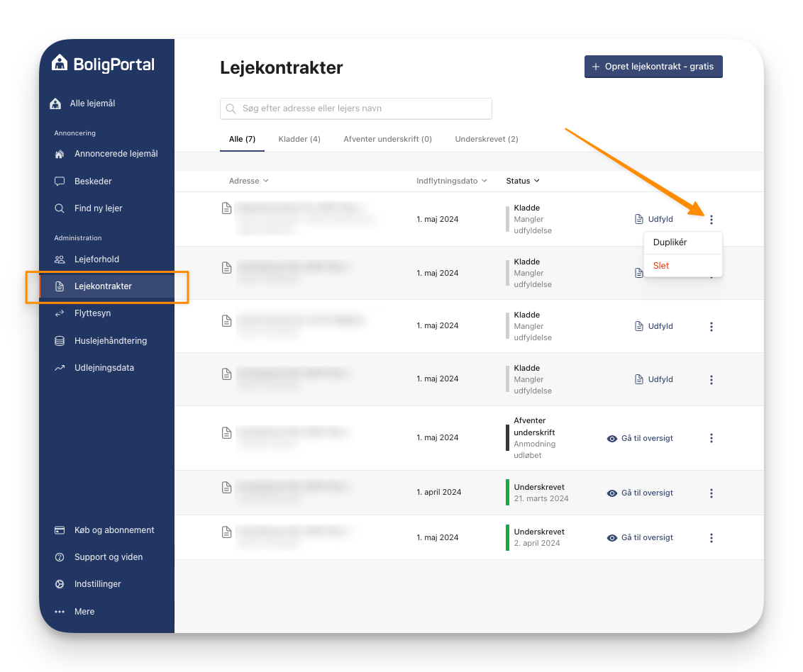803x672 pixels.
Task: Open Huslejehåndtering section
Action: [110, 341]
